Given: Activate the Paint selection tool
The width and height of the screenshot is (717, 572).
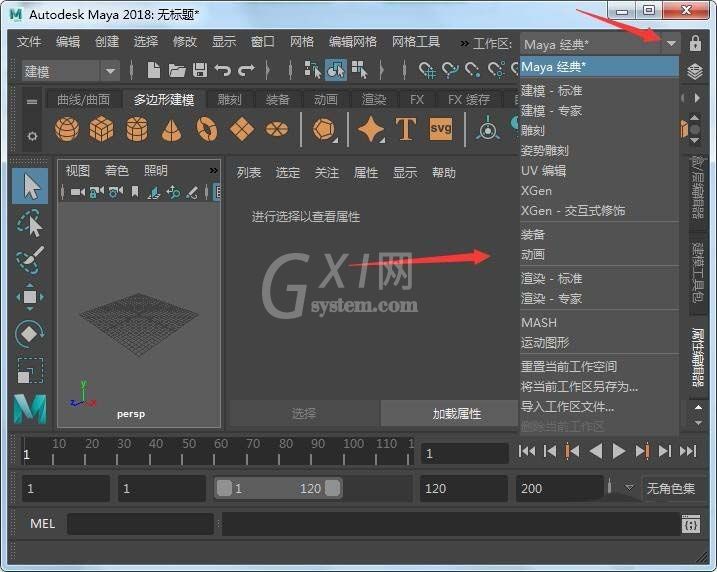Looking at the screenshot, I should 30,260.
